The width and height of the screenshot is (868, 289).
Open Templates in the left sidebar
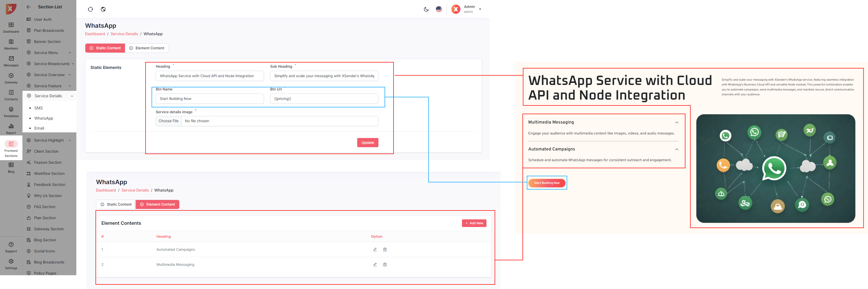[11, 112]
